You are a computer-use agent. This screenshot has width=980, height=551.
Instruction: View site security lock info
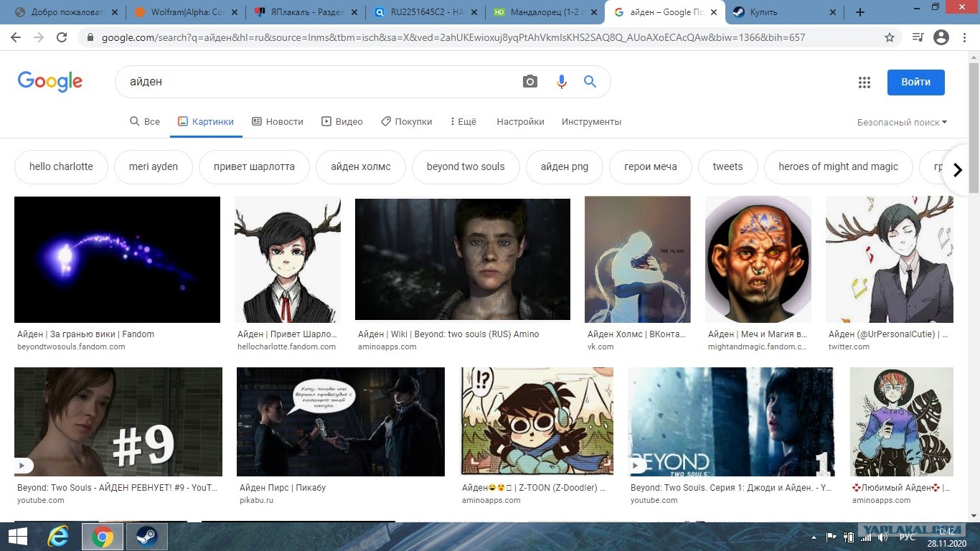point(90,37)
